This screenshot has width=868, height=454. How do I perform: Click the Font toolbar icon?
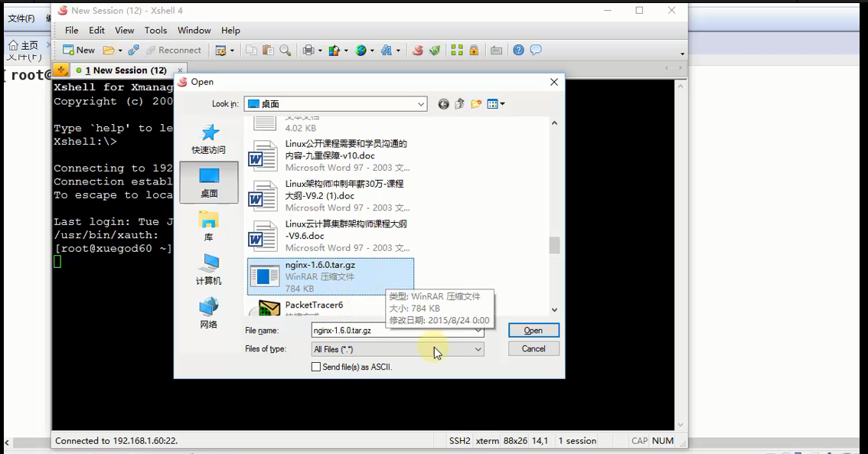(x=387, y=51)
